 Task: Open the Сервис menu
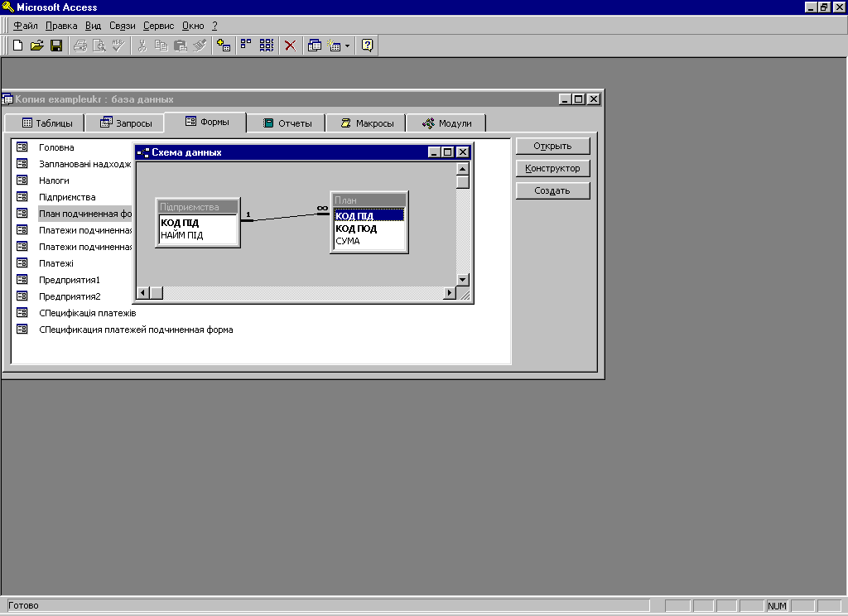(x=158, y=26)
